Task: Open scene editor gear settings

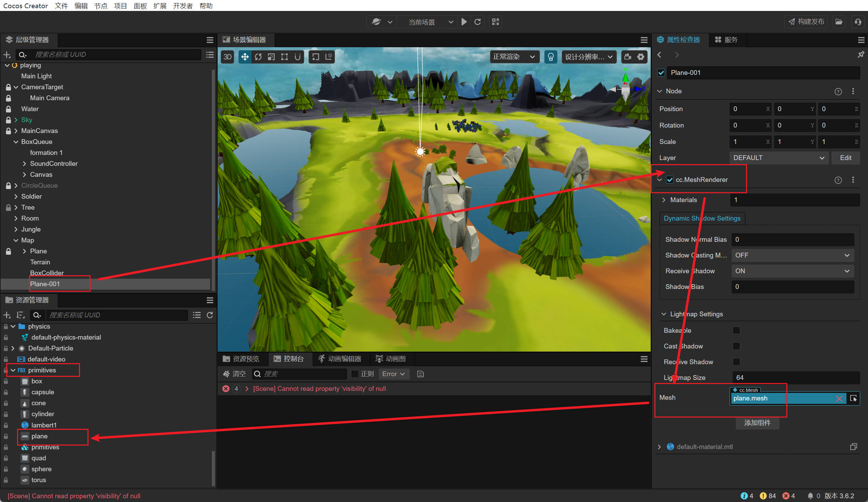Action: (641, 57)
